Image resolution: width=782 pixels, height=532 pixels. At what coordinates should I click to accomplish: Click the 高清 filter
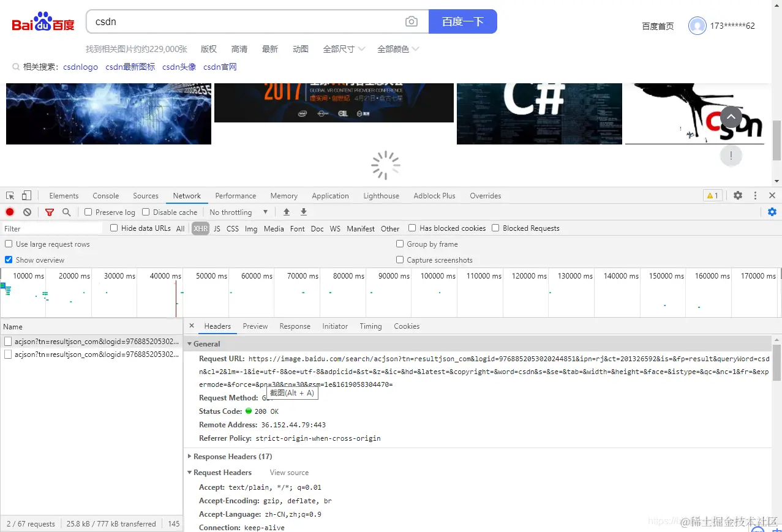tap(239, 49)
